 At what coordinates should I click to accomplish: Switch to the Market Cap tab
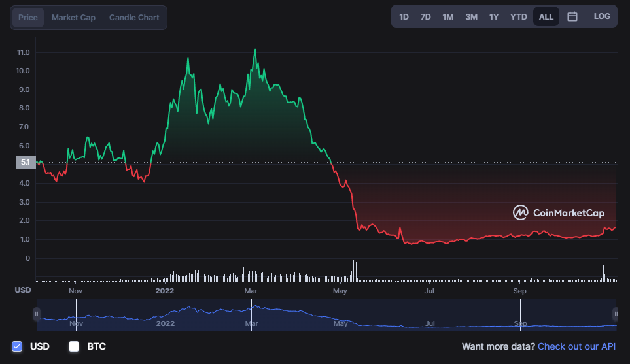pos(73,18)
